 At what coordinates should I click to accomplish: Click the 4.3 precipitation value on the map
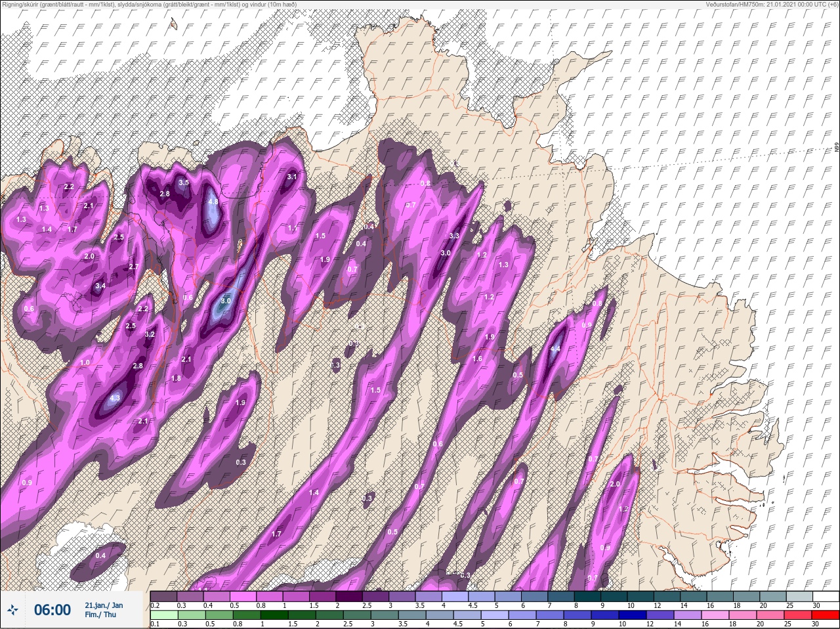point(115,398)
